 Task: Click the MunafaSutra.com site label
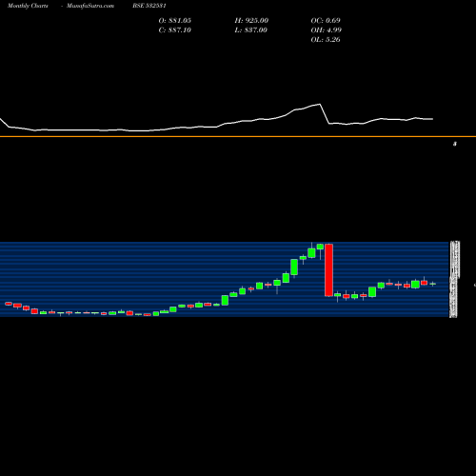pos(90,6)
